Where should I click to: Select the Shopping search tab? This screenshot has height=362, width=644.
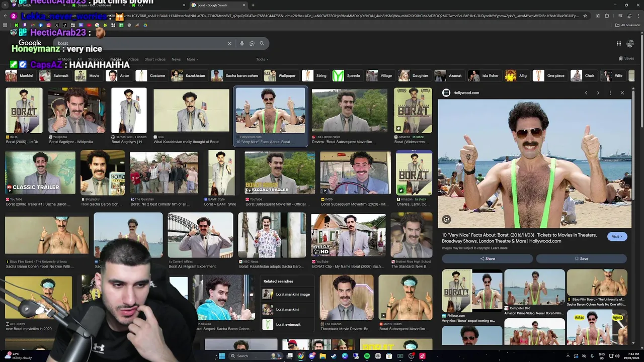pos(95,59)
